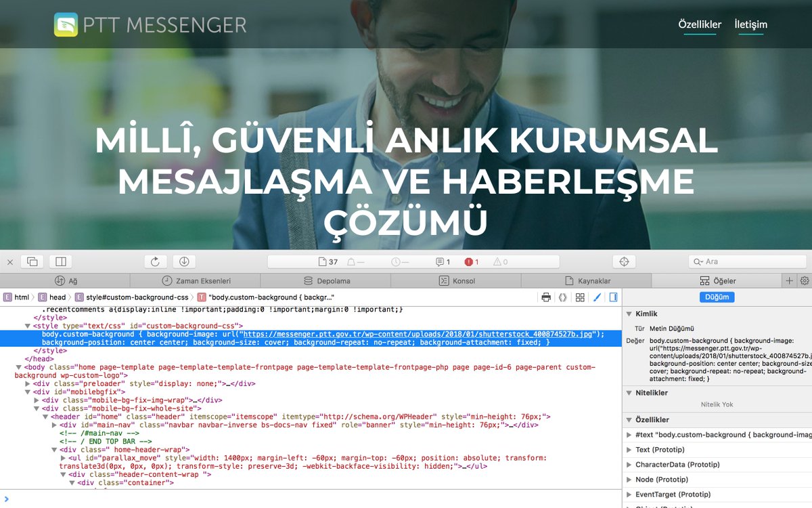
Task: Select html in the breadcrumb path
Action: click(17, 297)
